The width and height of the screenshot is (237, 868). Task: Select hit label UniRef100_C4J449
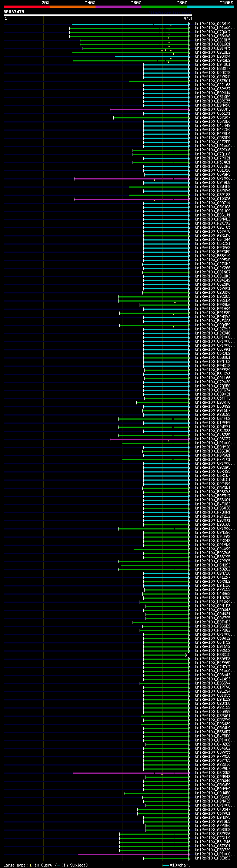click(213, 125)
